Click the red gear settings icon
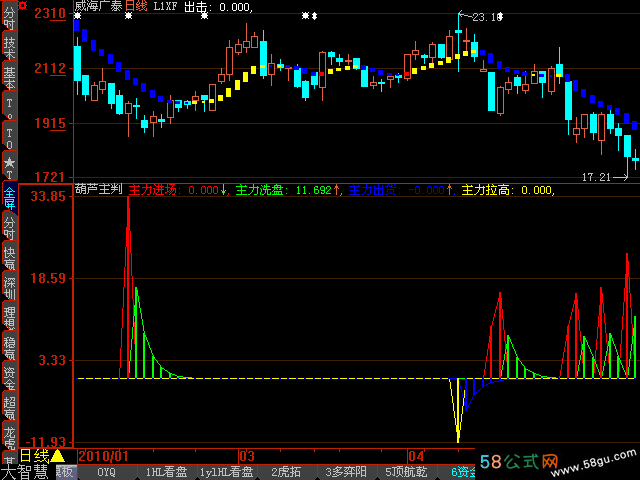The height and width of the screenshot is (480, 640). (23, 6)
